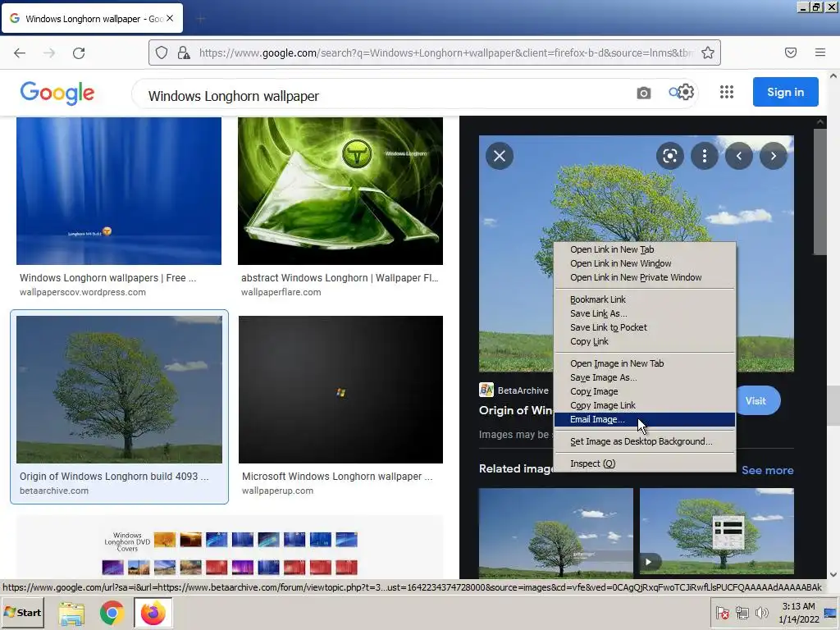Click the Show desktop tray icon

pyautogui.click(x=831, y=612)
